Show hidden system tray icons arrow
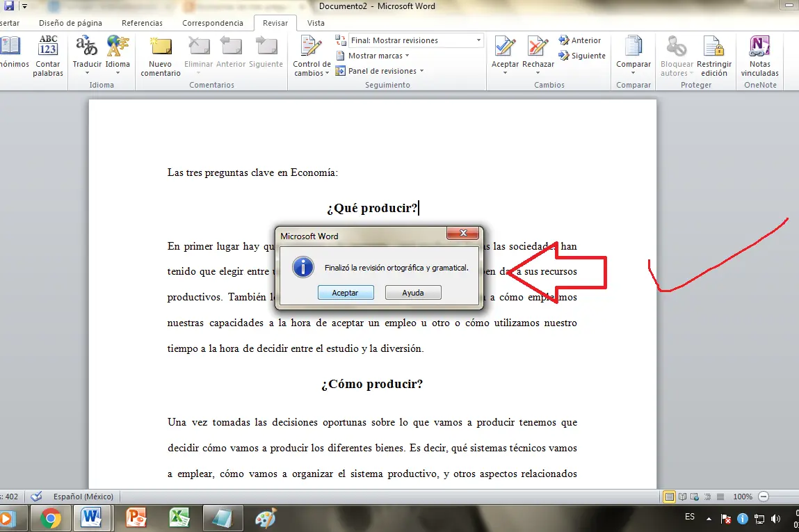The image size is (799, 532). [x=709, y=519]
